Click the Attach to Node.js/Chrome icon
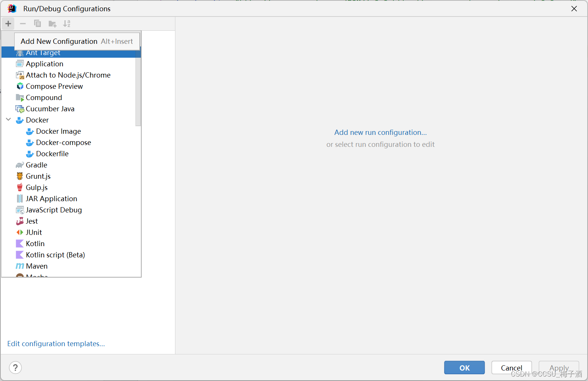 click(x=20, y=75)
